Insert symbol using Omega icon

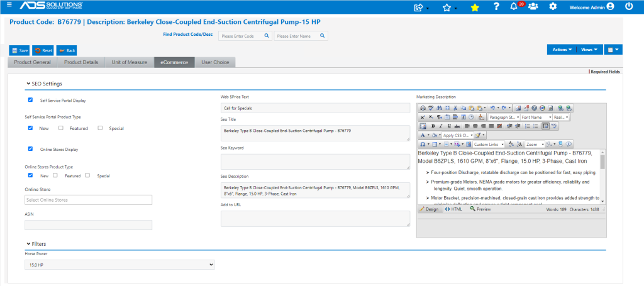click(423, 144)
